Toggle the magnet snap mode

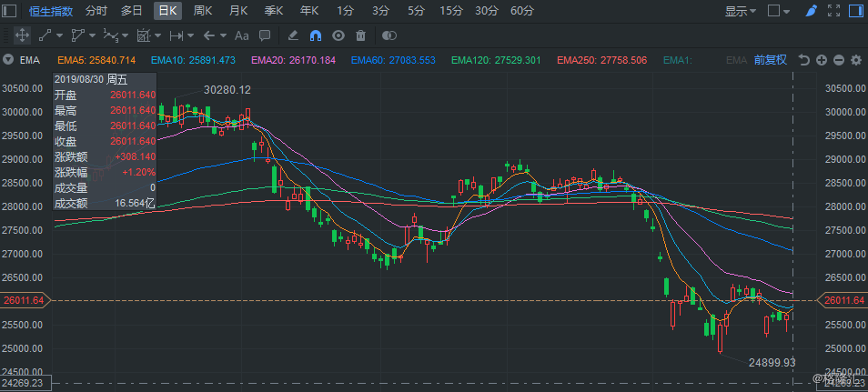pos(316,35)
